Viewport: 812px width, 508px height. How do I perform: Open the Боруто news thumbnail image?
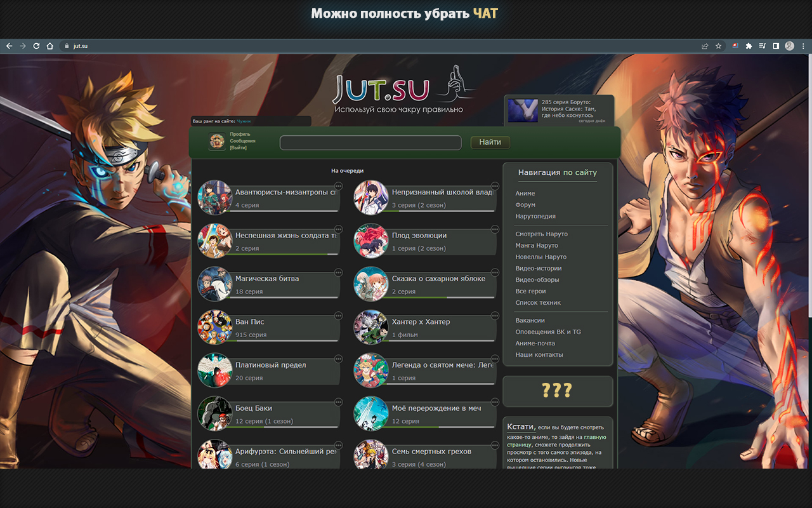(523, 110)
